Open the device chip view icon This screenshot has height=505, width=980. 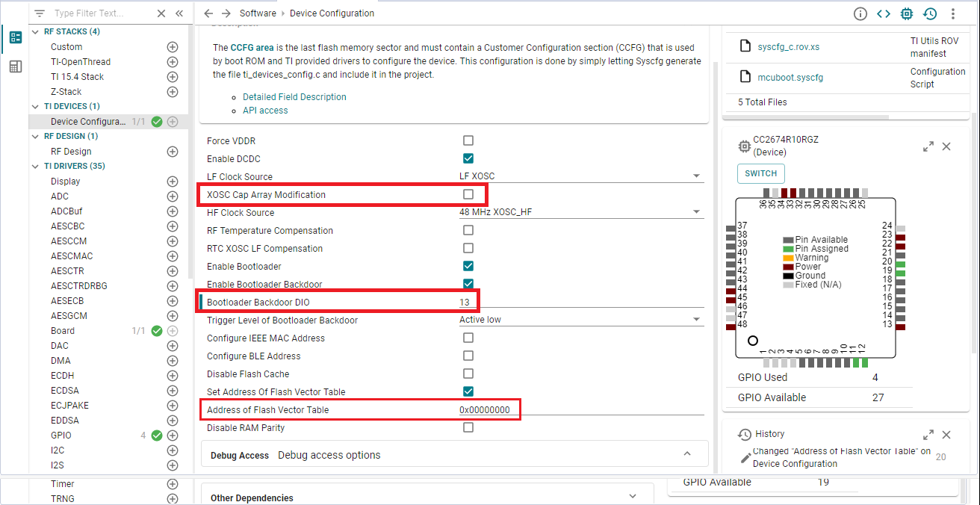[x=907, y=13]
